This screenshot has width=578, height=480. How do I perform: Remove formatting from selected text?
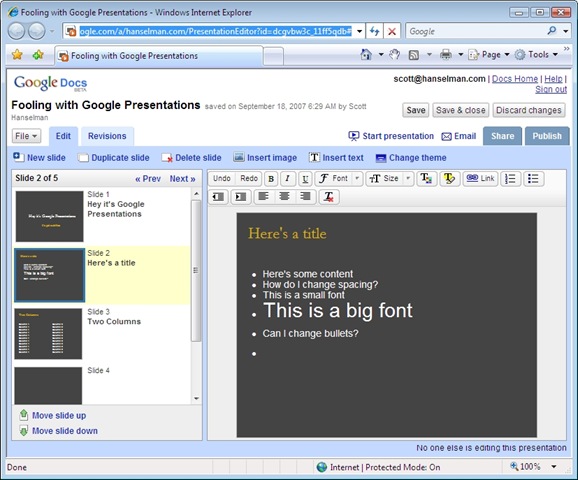click(328, 197)
